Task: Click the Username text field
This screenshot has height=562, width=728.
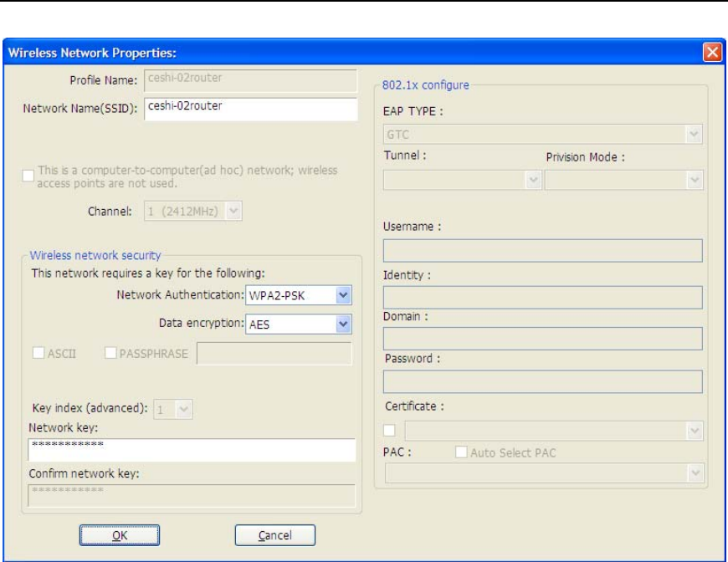Action: pos(541,251)
